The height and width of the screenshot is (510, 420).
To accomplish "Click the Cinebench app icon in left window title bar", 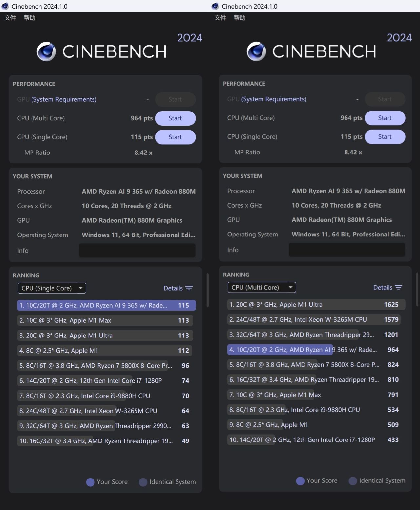I will coord(5,6).
